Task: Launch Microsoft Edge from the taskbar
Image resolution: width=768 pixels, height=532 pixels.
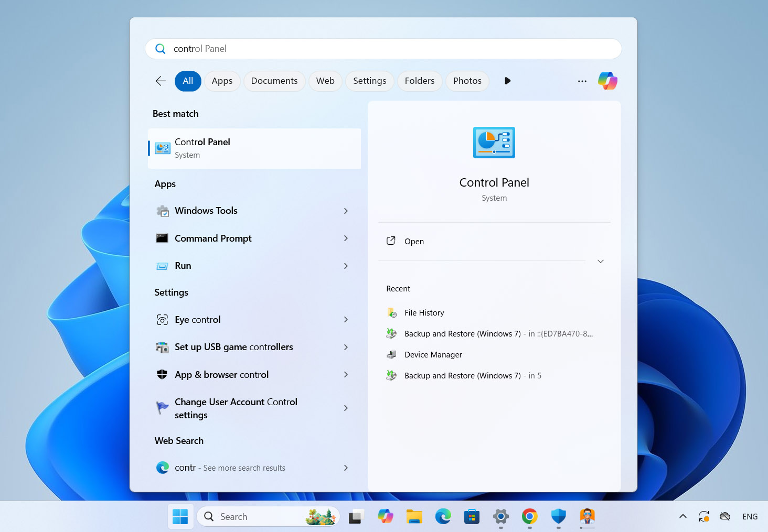Action: 443,517
